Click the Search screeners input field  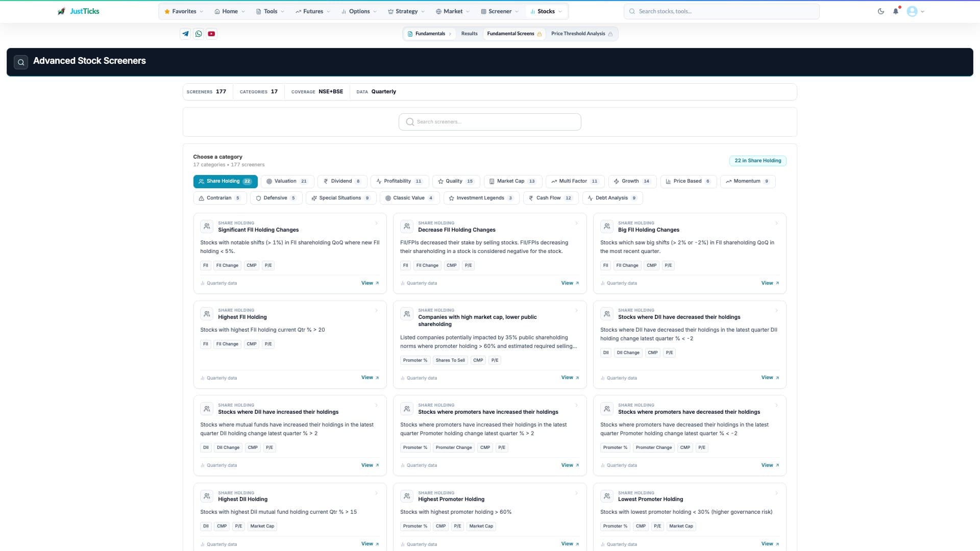489,122
